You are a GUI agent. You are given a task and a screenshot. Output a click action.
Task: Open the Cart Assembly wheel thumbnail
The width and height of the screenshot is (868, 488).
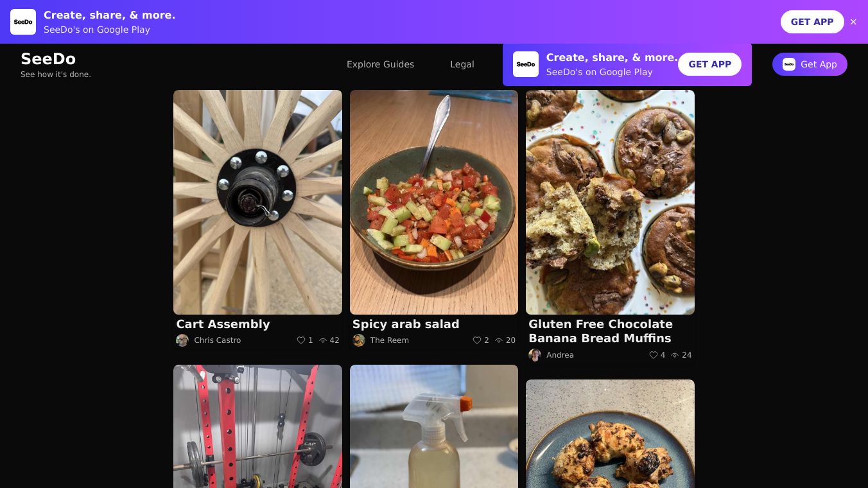(257, 202)
